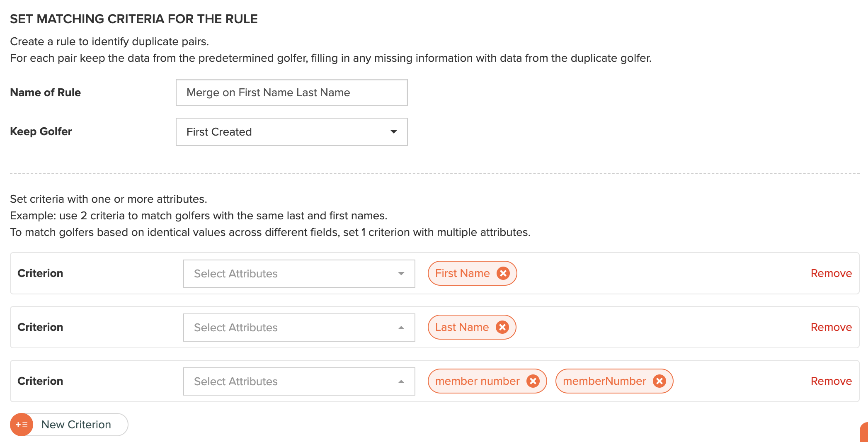Viewport: 868px width, 442px height.
Task: Add a New Criterion
Action: point(69,425)
